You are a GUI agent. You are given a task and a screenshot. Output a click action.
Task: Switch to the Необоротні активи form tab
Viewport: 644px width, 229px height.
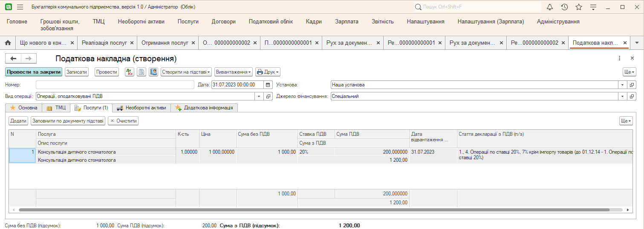click(141, 108)
